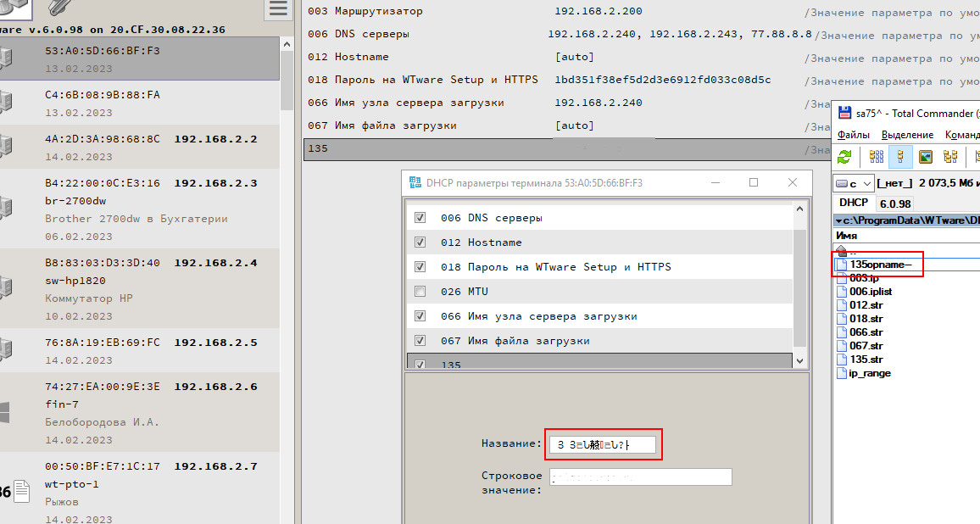Expand the path history arrow before c:\ProgramData

click(838, 220)
